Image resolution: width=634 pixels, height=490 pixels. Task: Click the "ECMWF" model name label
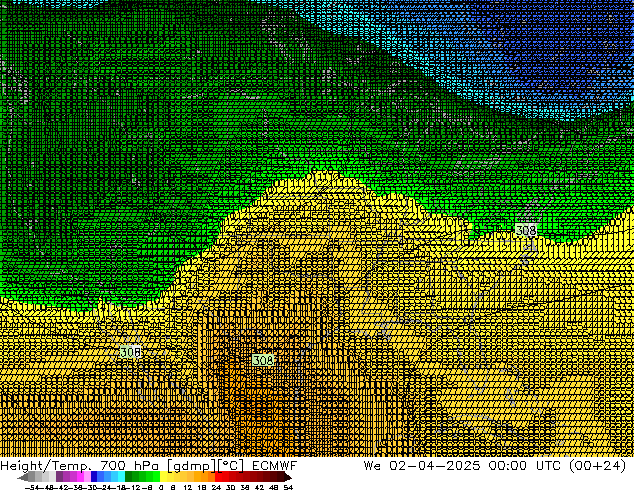(x=275, y=466)
